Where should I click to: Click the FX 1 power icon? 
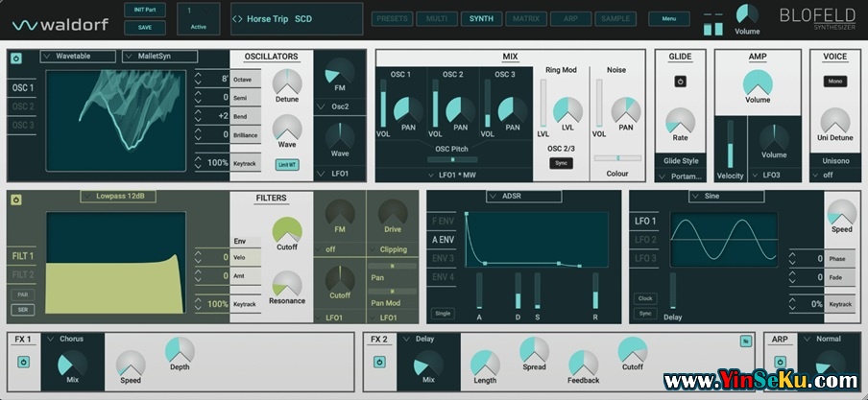pyautogui.click(x=23, y=362)
